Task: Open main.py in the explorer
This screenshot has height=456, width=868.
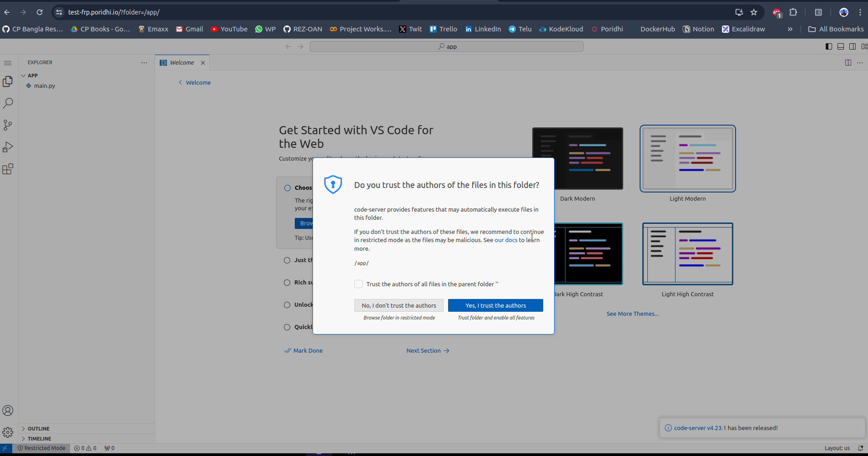Action: [x=44, y=86]
